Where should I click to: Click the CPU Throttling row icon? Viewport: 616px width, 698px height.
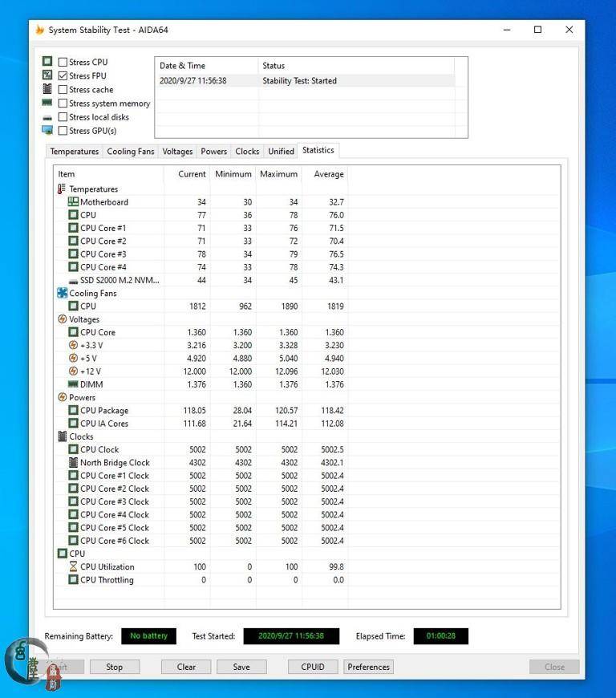click(x=74, y=579)
